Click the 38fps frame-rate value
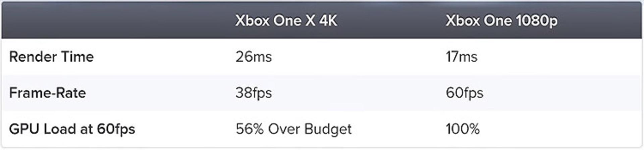The height and width of the screenshot is (150, 644). tap(254, 93)
